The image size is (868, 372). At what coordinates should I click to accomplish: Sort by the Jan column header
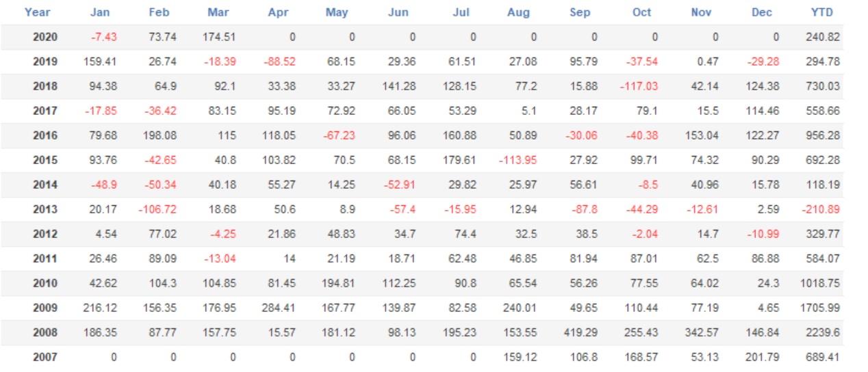(x=100, y=12)
